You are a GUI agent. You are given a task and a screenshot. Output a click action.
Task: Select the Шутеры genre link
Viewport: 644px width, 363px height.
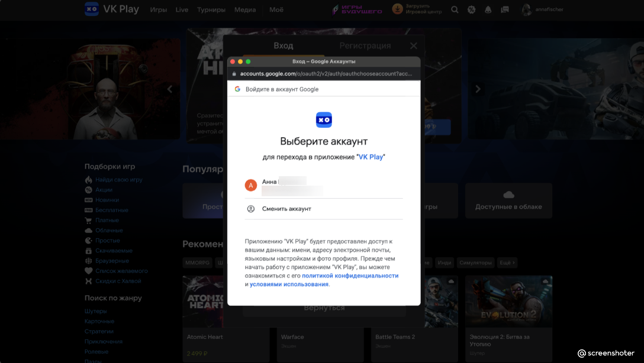(x=96, y=312)
